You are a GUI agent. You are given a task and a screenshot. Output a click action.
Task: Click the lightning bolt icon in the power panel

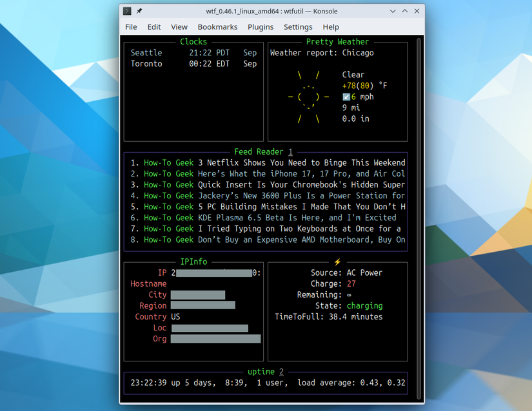(x=337, y=262)
